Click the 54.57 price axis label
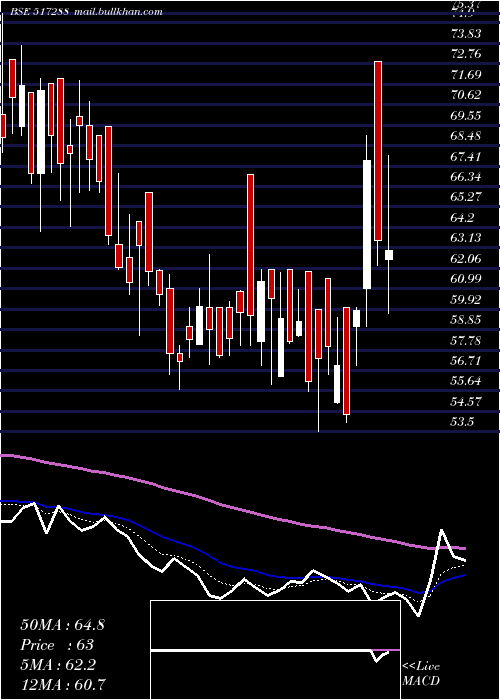Screen dimensions: 500x700 tap(466, 402)
